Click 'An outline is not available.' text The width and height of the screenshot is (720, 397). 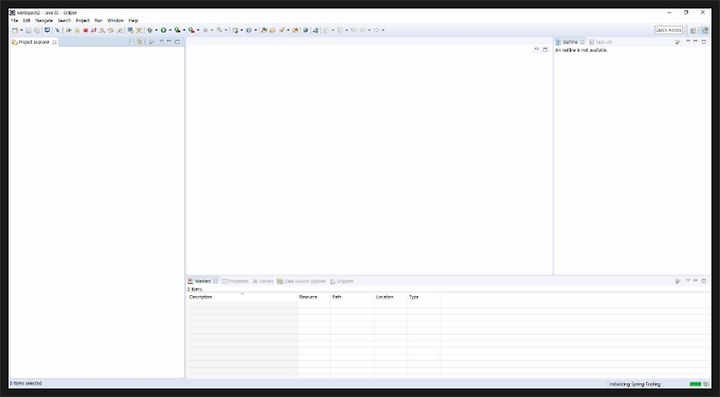[581, 50]
